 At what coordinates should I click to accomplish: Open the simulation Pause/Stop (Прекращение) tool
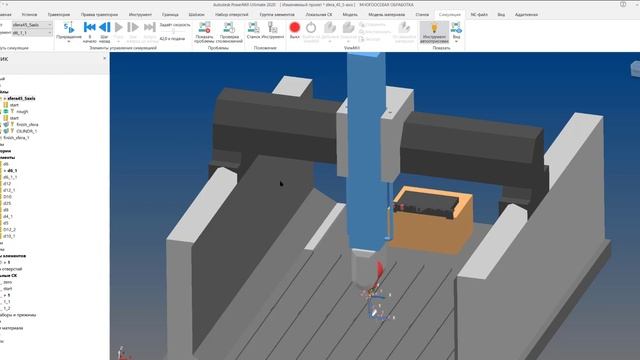69,32
